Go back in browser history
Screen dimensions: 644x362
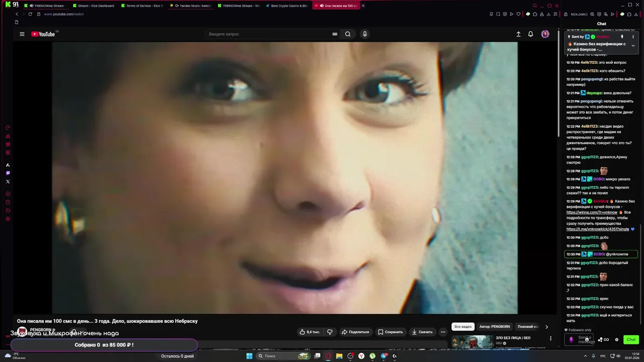17,14
